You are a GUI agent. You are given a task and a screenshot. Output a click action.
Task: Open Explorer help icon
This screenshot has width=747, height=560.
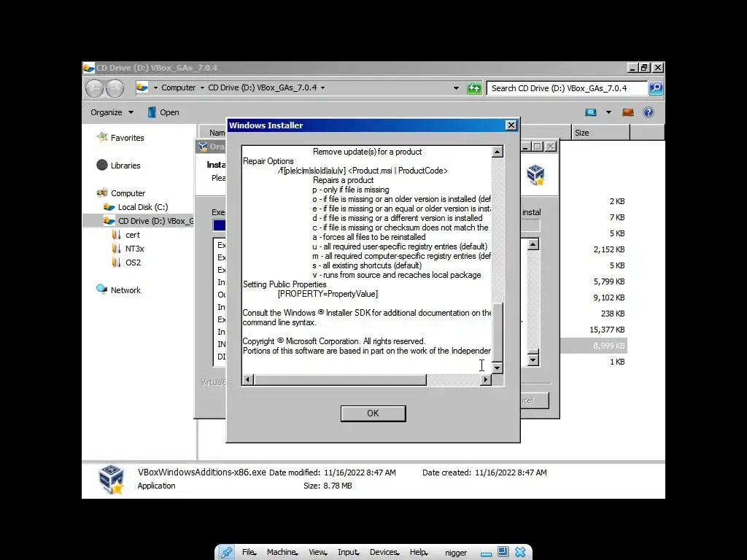[649, 112]
